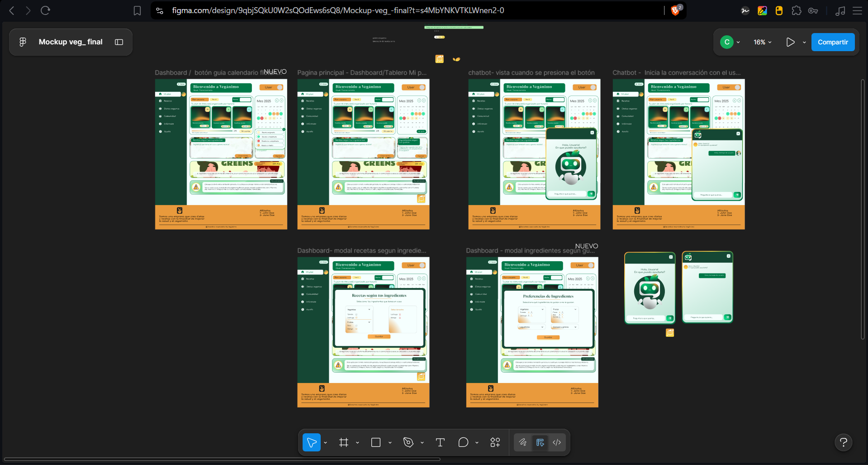Screen dimensions: 868x465
Task: Open the Figma main menu icon
Action: point(23,42)
